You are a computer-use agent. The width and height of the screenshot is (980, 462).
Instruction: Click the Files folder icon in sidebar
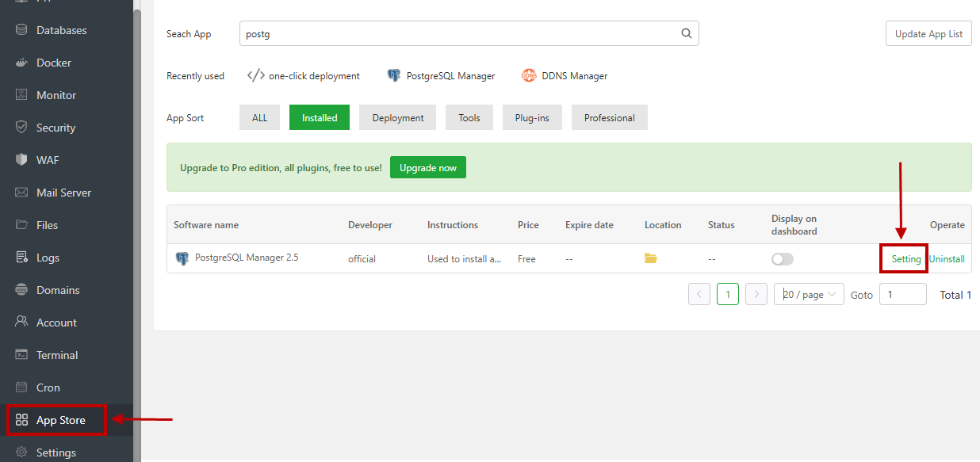click(x=21, y=225)
